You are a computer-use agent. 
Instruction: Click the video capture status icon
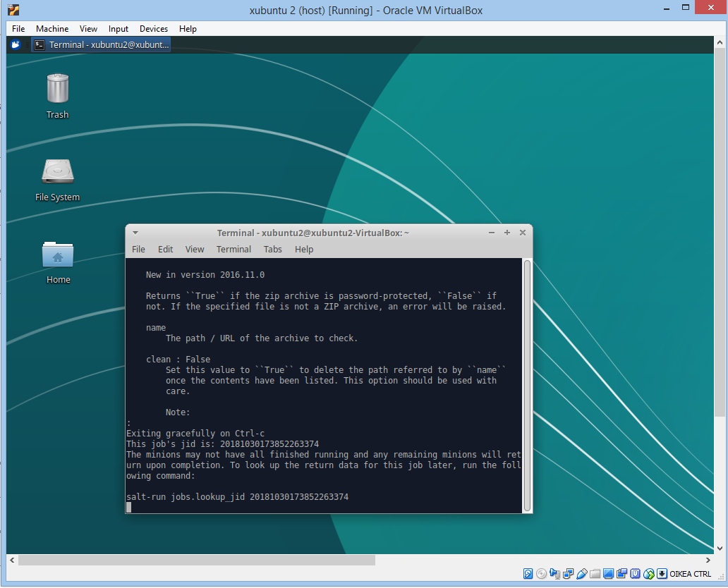point(622,574)
